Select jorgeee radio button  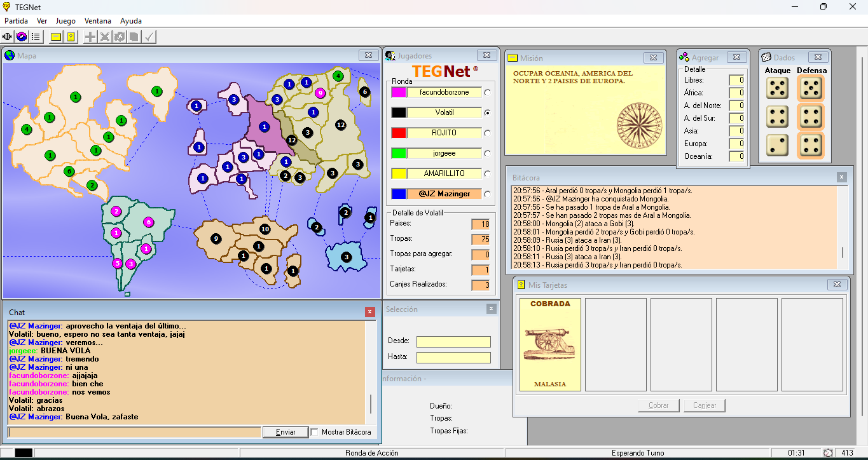[488, 153]
